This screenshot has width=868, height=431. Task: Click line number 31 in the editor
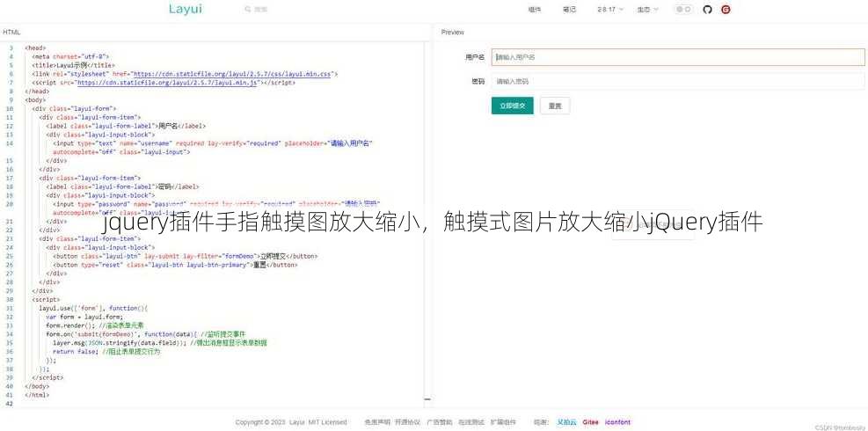(10, 308)
